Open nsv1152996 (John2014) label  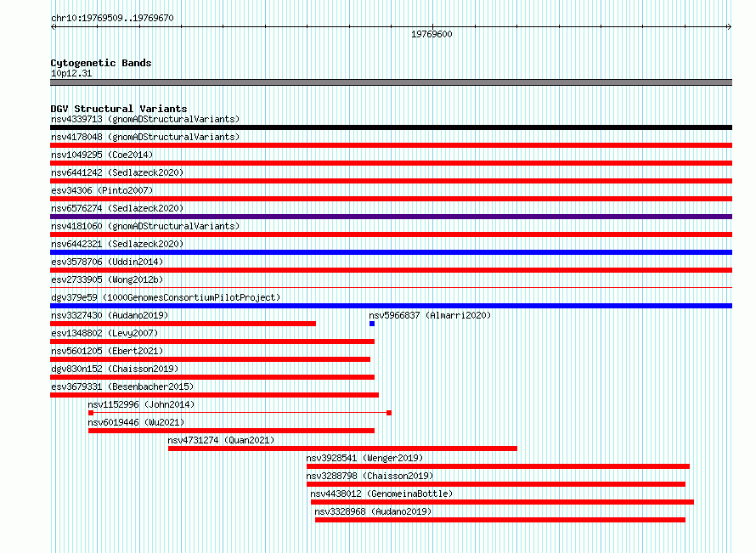coord(141,404)
